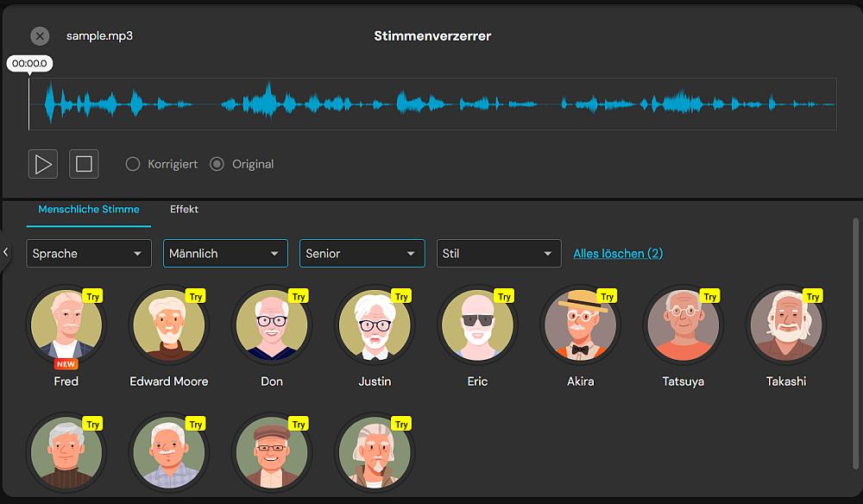The width and height of the screenshot is (863, 504).
Task: Select the Takashi voice avatar
Action: coord(786,324)
